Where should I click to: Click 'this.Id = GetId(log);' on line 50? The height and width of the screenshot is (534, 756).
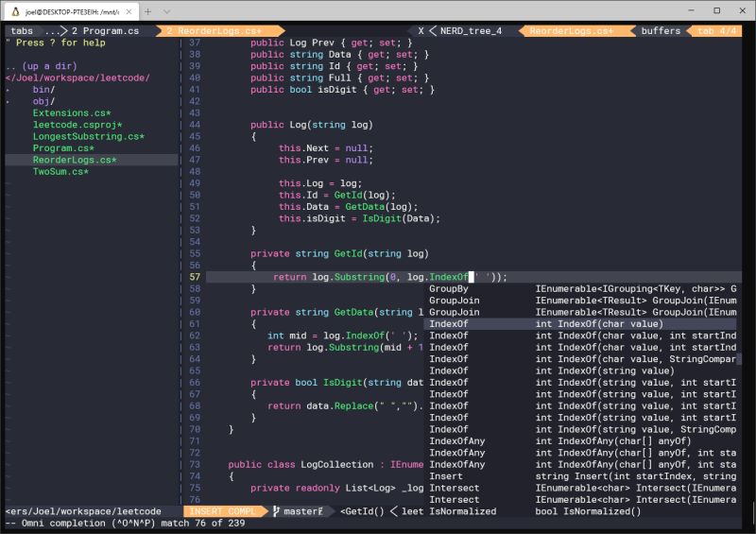[x=336, y=196]
